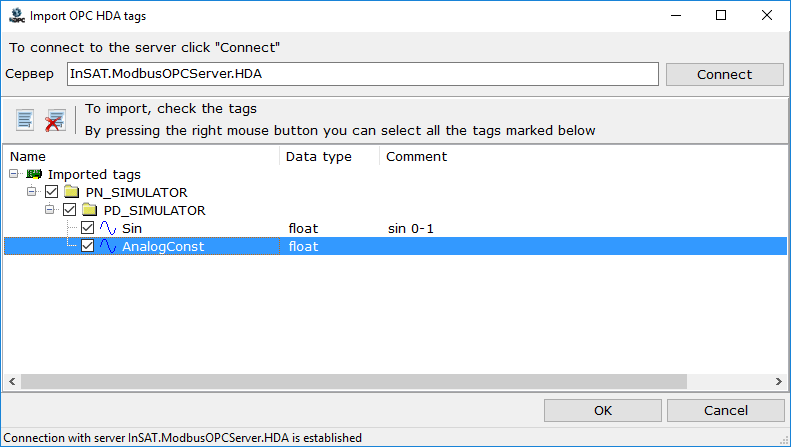Uncheck the PD_SIMULATOR folder checkbox
This screenshot has width=791, height=447.
click(70, 209)
